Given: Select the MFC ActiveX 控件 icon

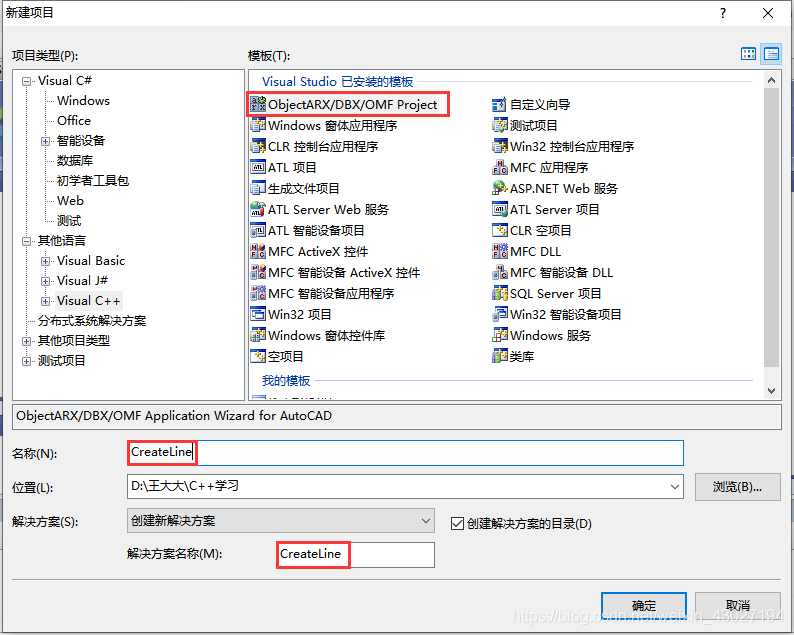Looking at the screenshot, I should (x=258, y=251).
